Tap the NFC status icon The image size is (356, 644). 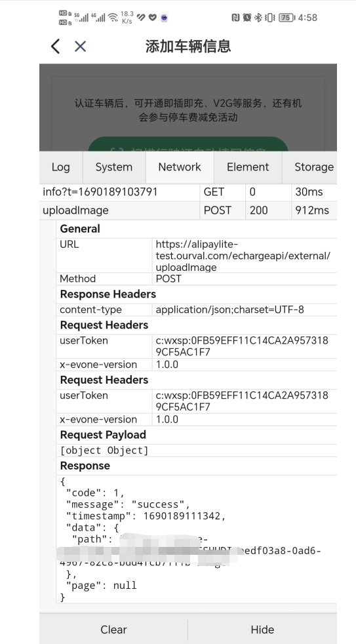click(x=235, y=17)
